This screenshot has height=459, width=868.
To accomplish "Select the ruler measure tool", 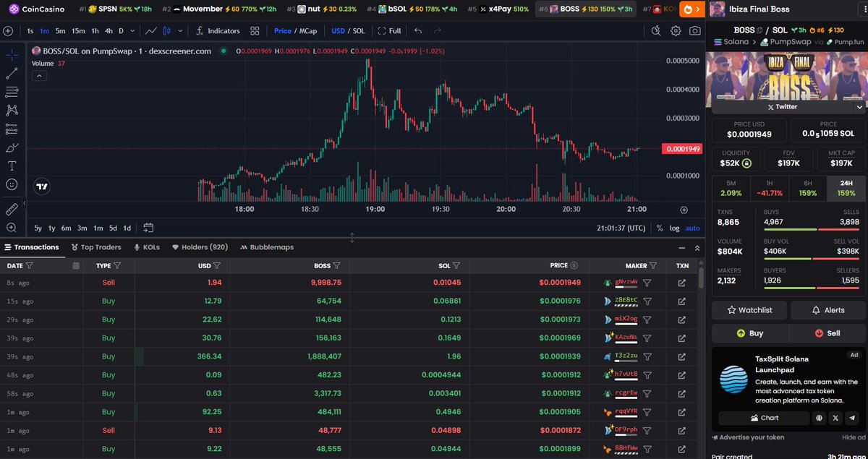I will tap(12, 209).
